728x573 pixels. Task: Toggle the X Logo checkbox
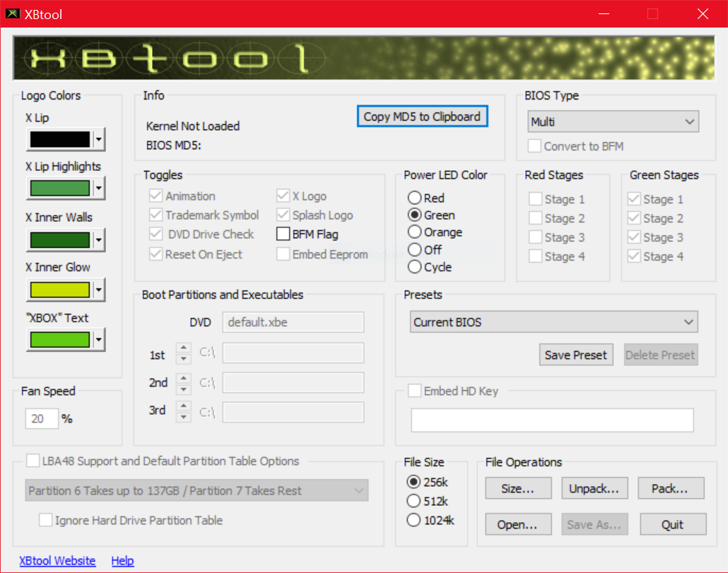point(283,196)
